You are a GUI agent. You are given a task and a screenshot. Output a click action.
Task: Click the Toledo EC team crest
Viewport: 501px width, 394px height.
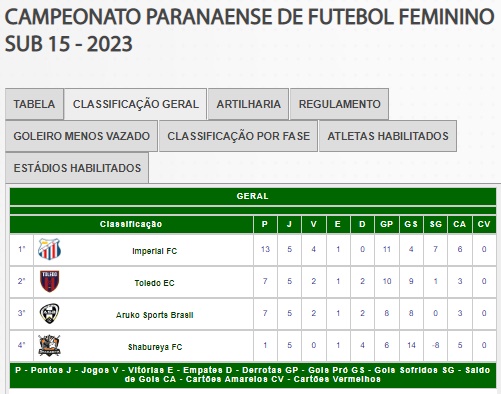pos(49,281)
